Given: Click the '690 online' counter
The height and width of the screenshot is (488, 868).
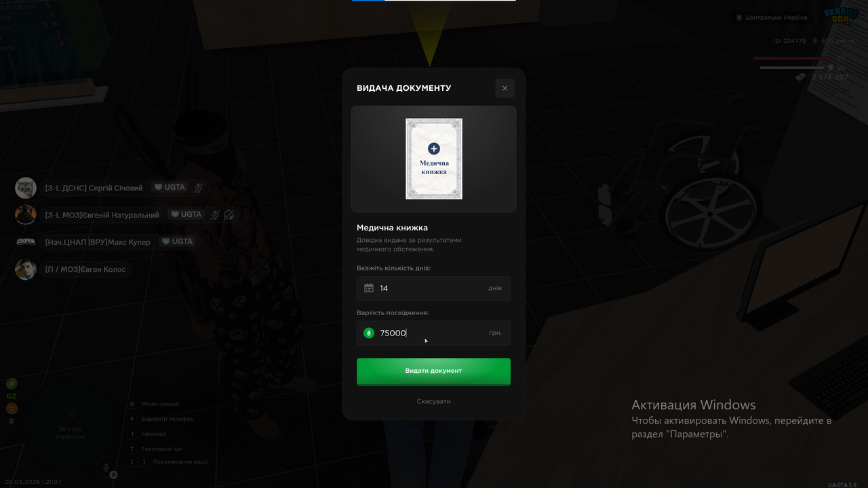Looking at the screenshot, I should coord(837,41).
